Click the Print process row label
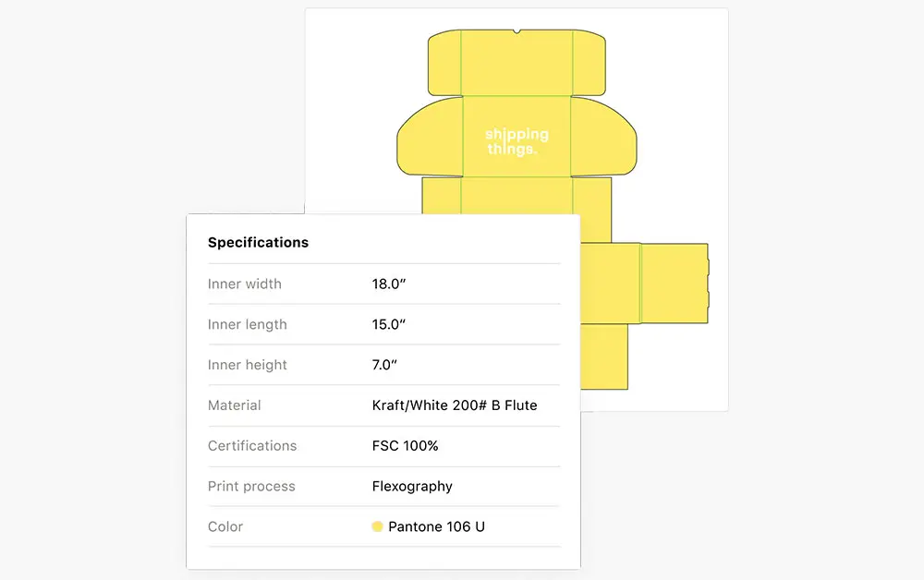Image resolution: width=924 pixels, height=580 pixels. point(251,486)
